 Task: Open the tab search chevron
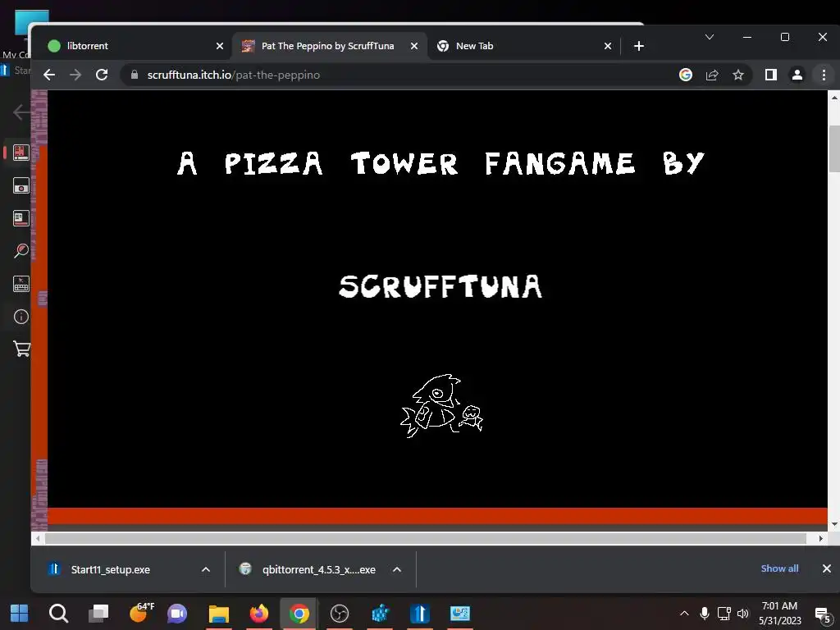(710, 37)
